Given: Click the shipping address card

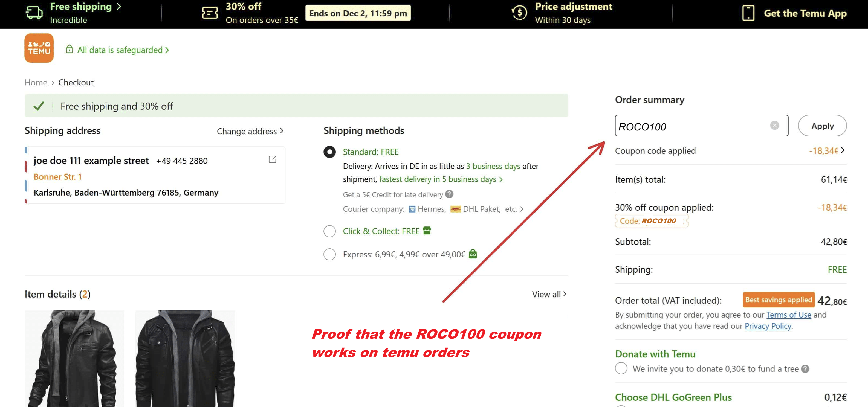Looking at the screenshot, I should [155, 175].
